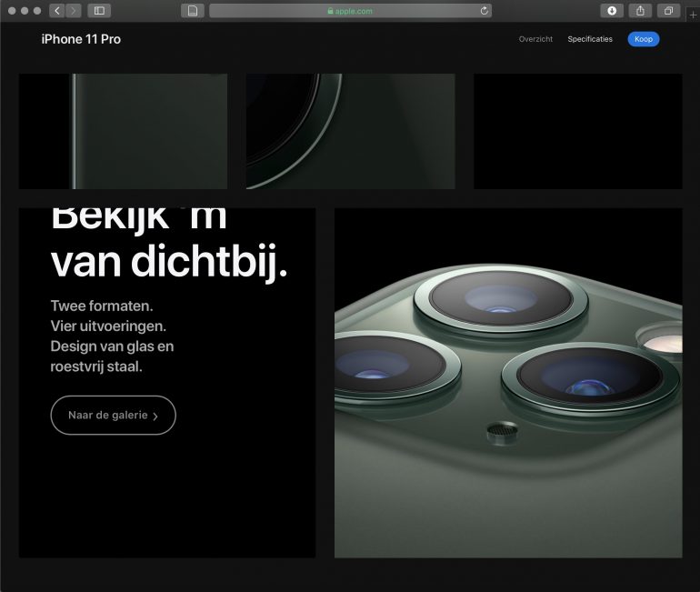
Task: Reload the page with the refresh icon
Action: click(484, 11)
